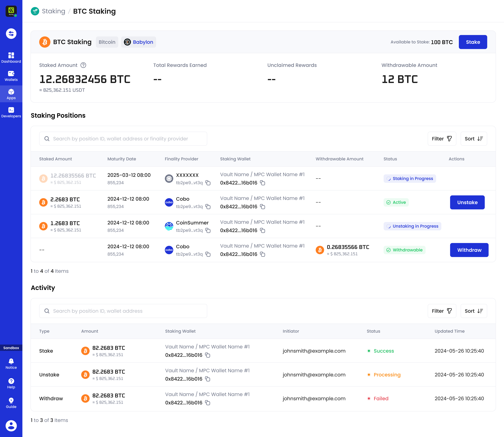Image resolution: width=504 pixels, height=437 pixels.
Task: Open the Filter panel for Staking Positions
Action: pos(442,139)
